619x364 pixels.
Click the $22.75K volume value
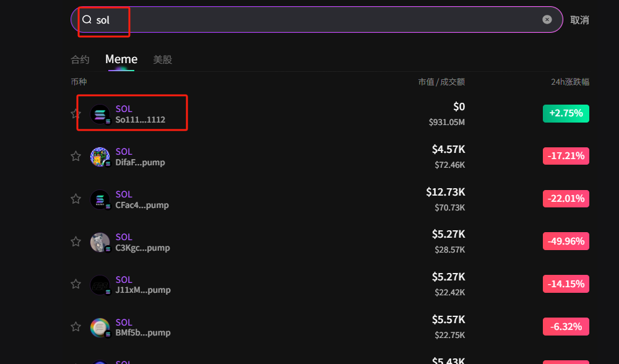[449, 335]
